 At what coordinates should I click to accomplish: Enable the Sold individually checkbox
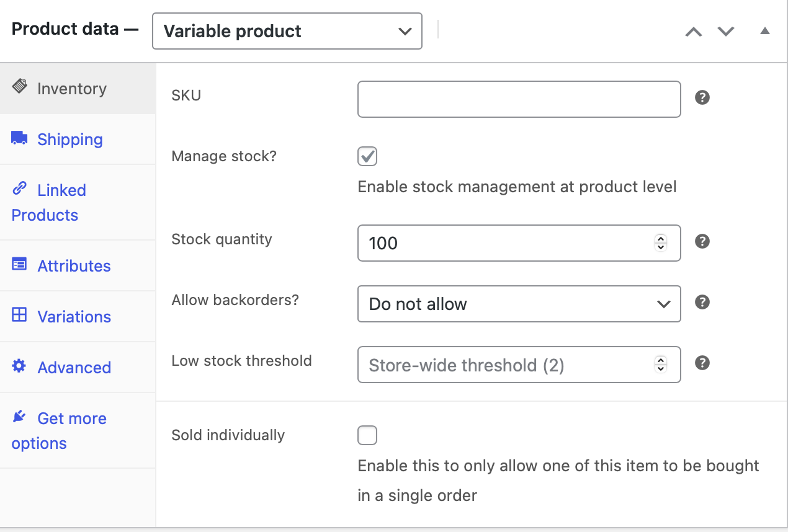pyautogui.click(x=367, y=435)
